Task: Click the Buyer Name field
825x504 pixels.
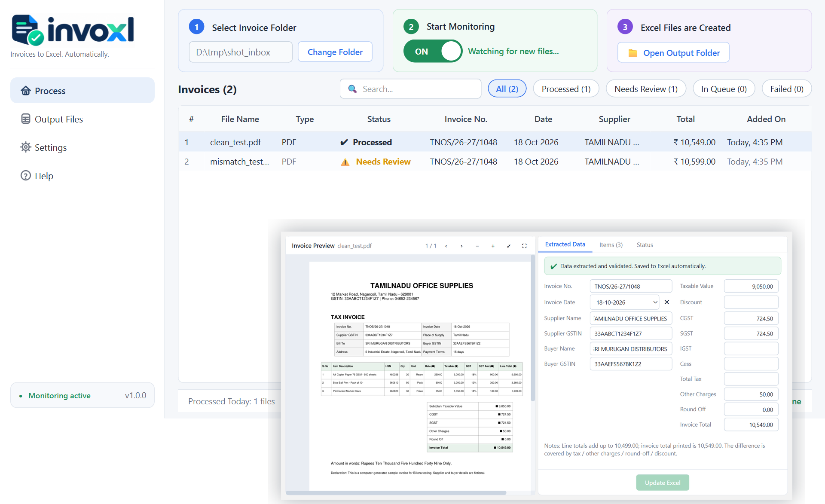Action: coord(631,349)
